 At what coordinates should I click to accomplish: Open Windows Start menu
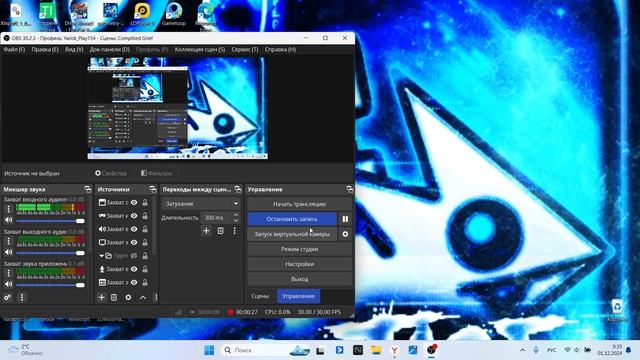[209, 350]
